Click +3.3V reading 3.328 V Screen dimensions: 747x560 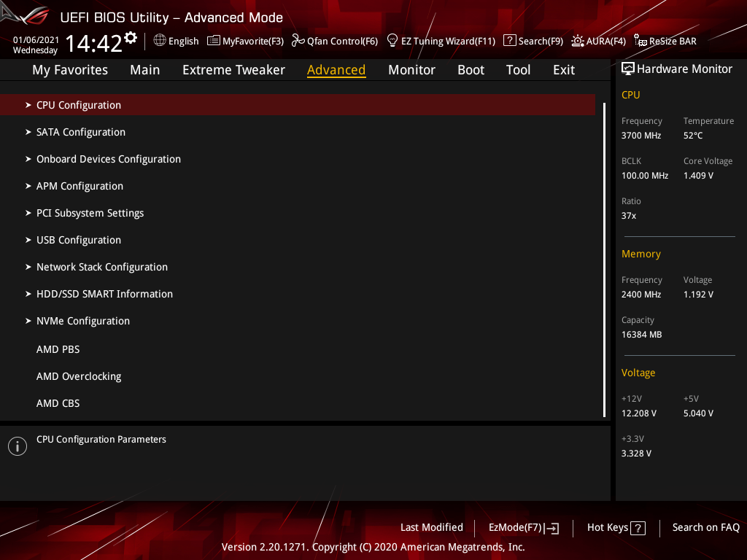pos(636,454)
